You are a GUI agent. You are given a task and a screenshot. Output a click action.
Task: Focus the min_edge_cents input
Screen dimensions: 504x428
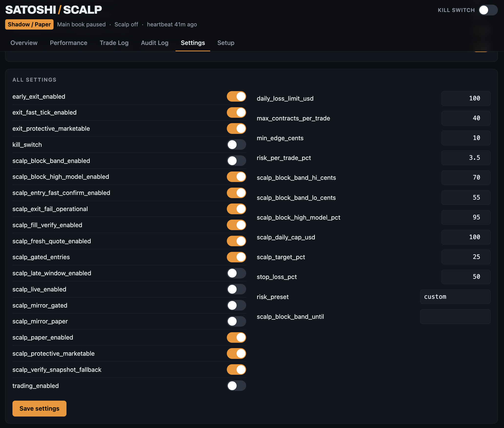click(x=466, y=138)
